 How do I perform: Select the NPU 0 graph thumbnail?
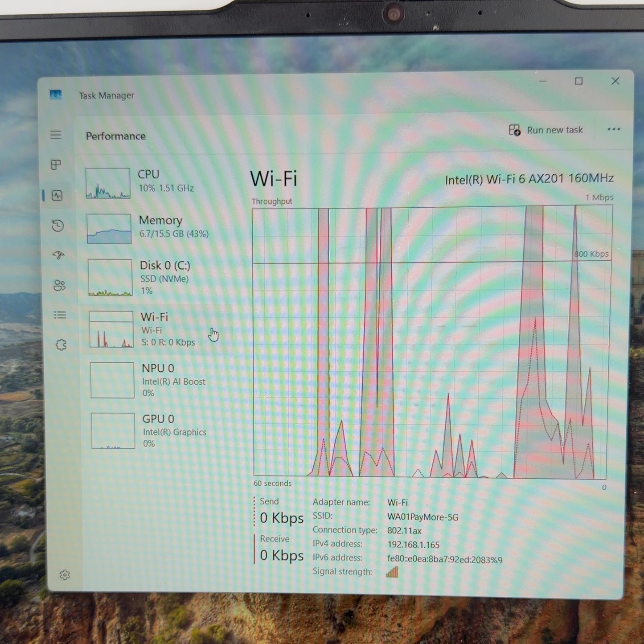[x=112, y=380]
